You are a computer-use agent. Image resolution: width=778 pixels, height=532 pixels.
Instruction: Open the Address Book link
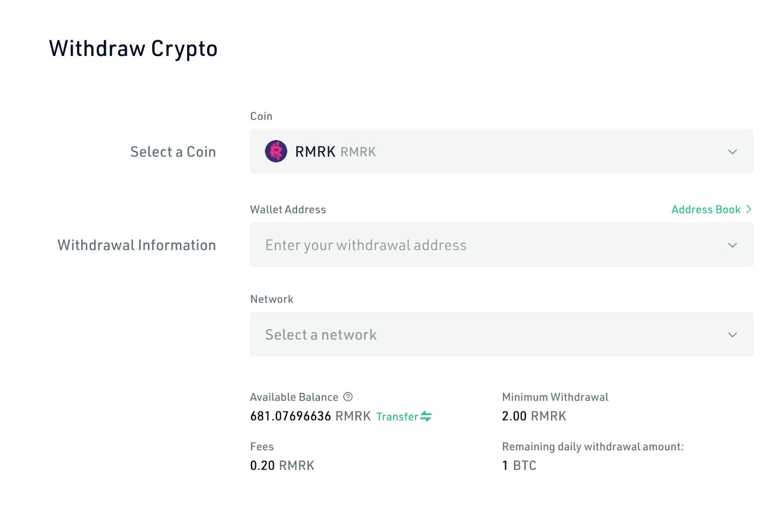706,209
